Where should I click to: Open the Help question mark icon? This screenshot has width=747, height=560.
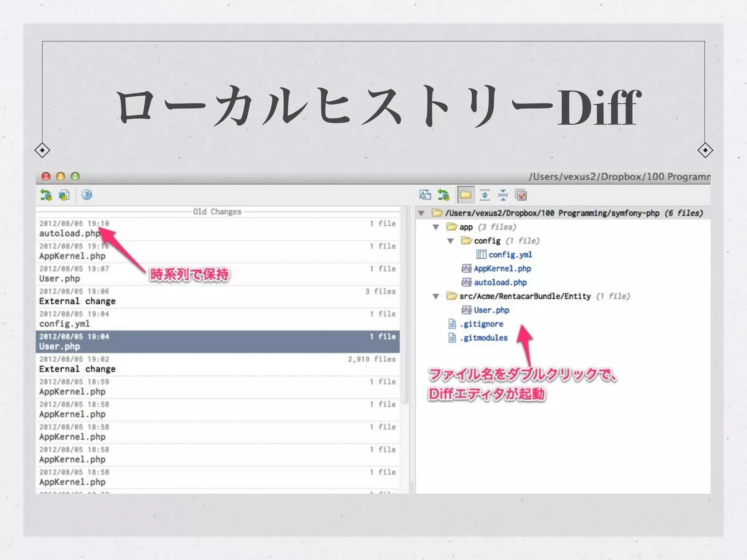pos(86,195)
